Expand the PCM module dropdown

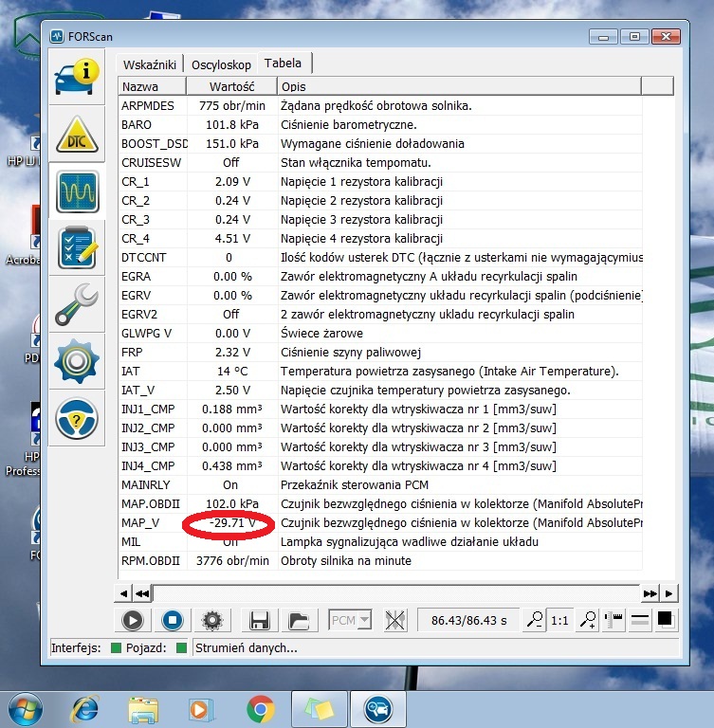(x=351, y=621)
